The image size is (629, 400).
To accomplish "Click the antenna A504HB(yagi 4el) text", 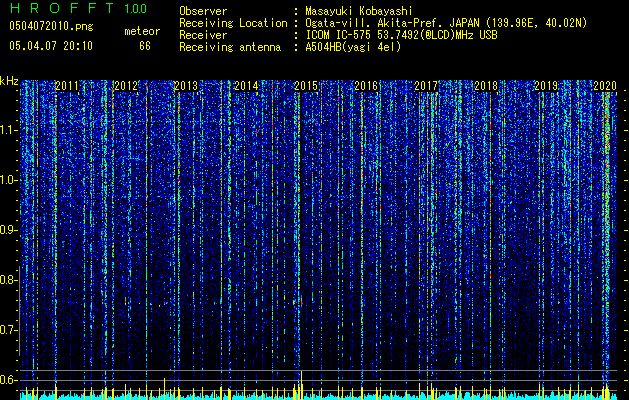I will tap(353, 47).
